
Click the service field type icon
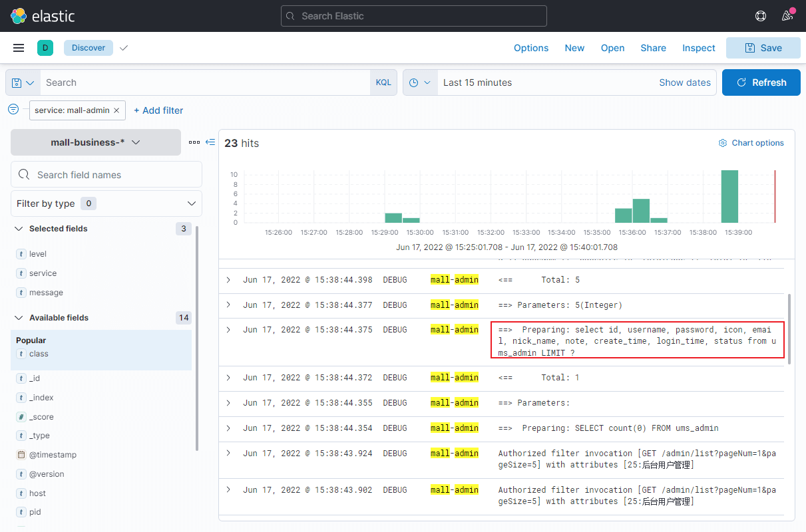[21, 273]
